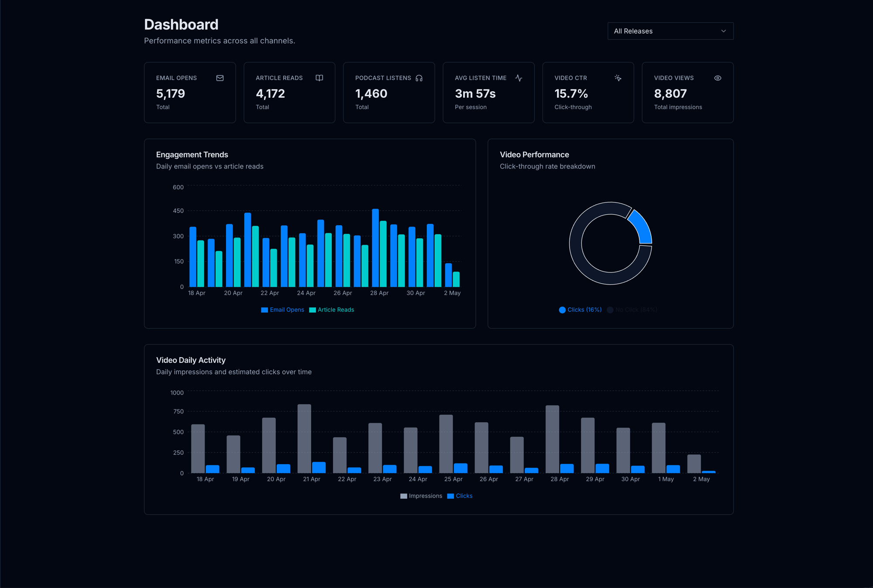Open the All Releases dropdown
Viewport: 873px width, 588px height.
pyautogui.click(x=670, y=31)
